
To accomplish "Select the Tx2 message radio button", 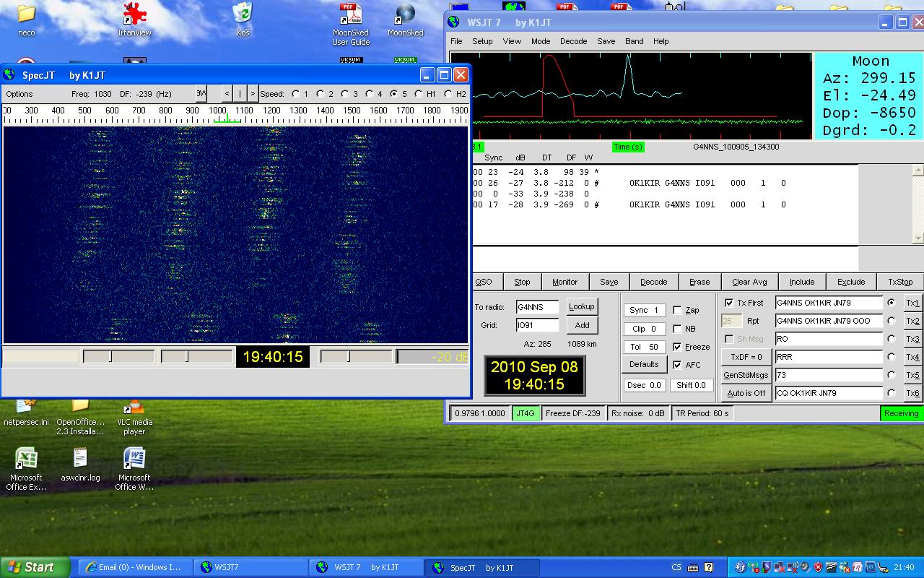I will 892,321.
